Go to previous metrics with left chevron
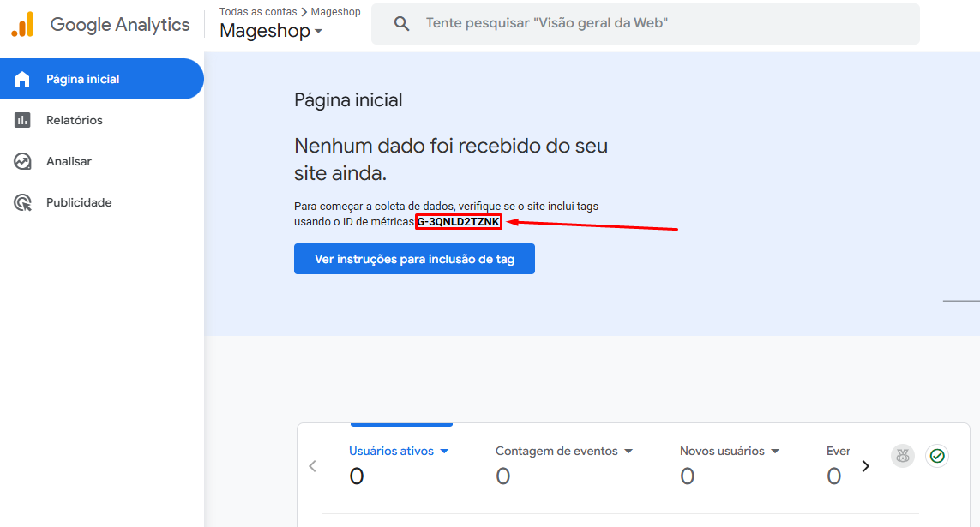 click(312, 466)
